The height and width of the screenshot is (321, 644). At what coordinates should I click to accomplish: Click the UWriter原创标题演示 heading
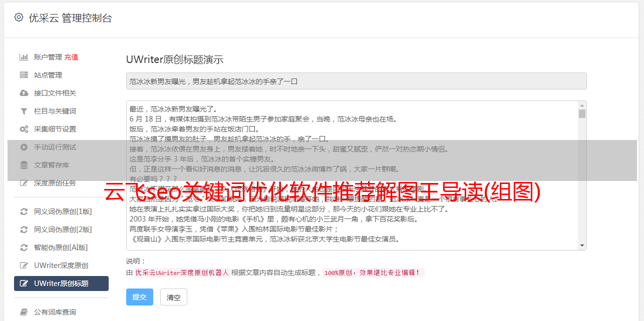[x=175, y=59]
